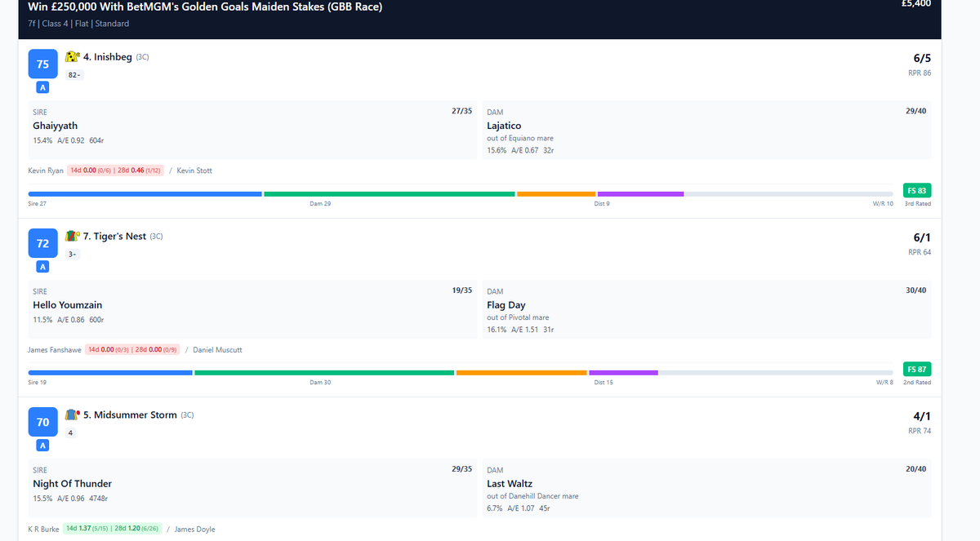The width and height of the screenshot is (980, 541).
Task: Open the 7. Tiger's Nest horse name
Action: click(x=114, y=236)
